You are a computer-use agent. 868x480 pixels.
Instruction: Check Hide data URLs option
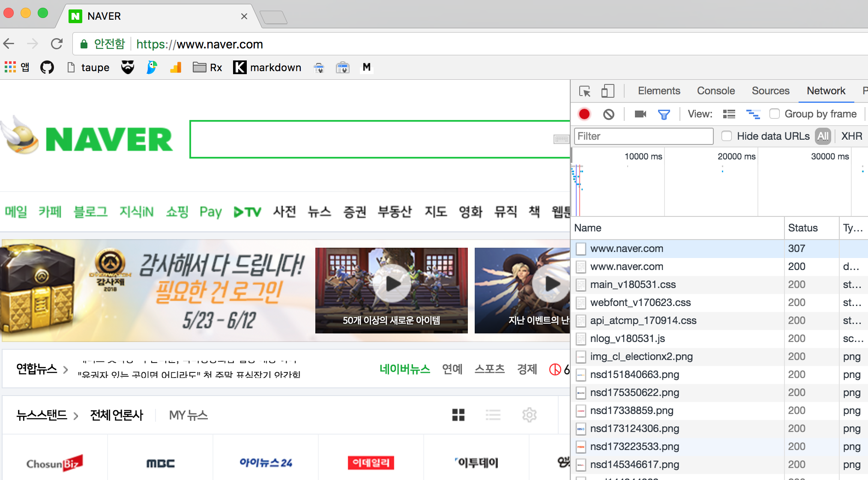727,136
